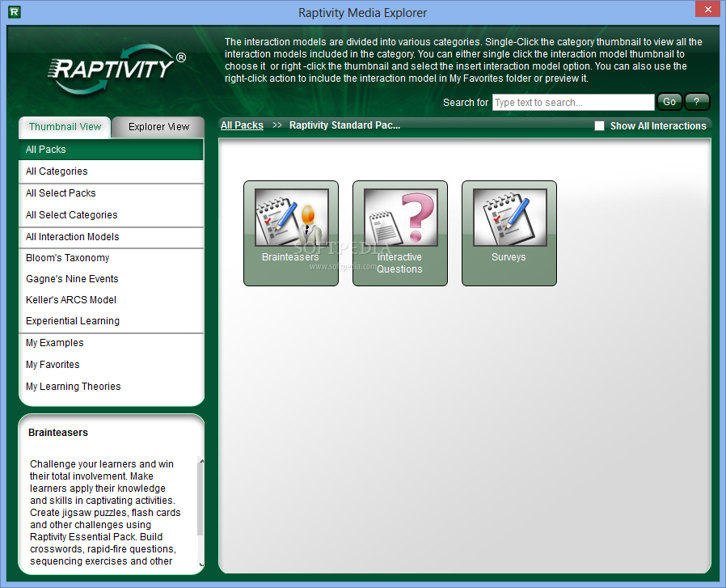Enable the Show All Interactions checkbox
This screenshot has width=726, height=588.
(x=599, y=126)
